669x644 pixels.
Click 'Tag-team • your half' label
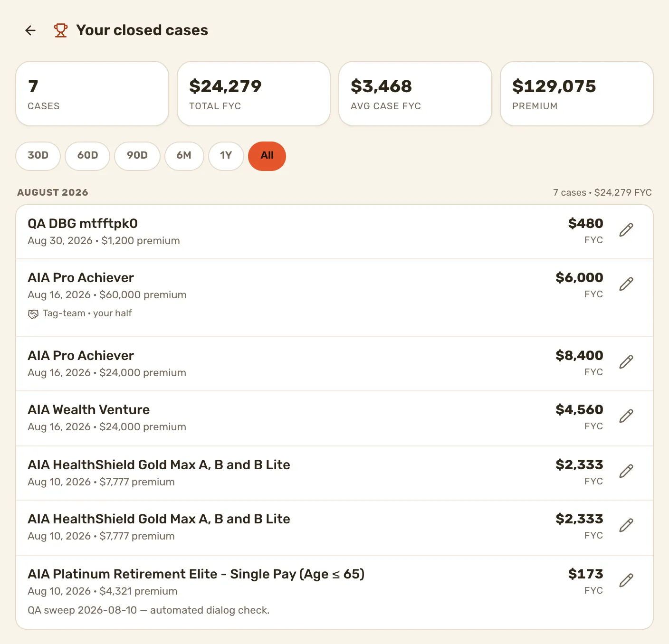(87, 313)
